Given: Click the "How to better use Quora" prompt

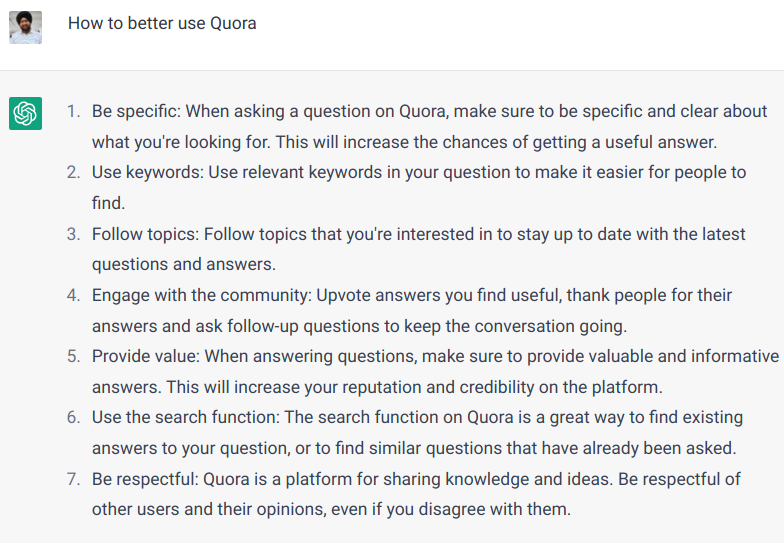Looking at the screenshot, I should (x=162, y=23).
